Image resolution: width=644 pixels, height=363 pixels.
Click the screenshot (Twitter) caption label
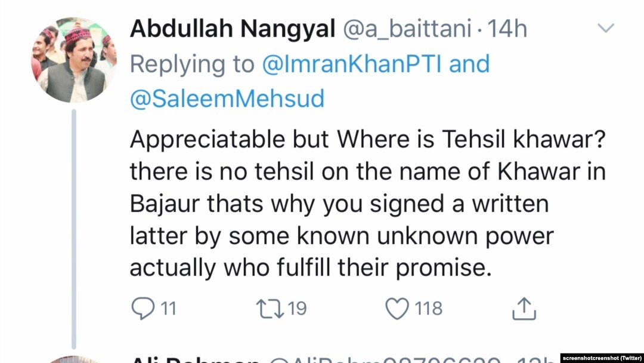pyautogui.click(x=602, y=358)
